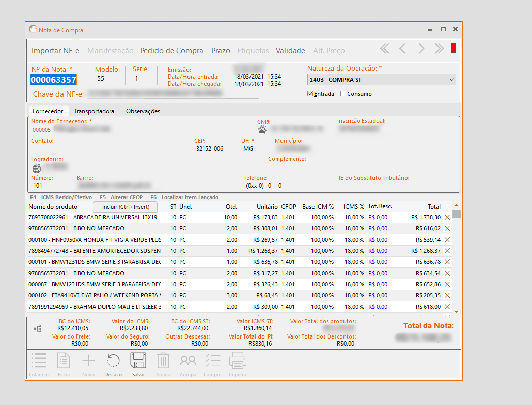Click Importar NF-e in the top menu
Image resolution: width=532 pixels, height=405 pixels.
click(55, 51)
